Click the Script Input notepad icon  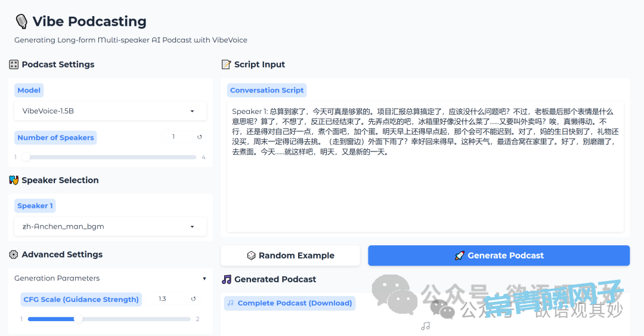pos(227,64)
